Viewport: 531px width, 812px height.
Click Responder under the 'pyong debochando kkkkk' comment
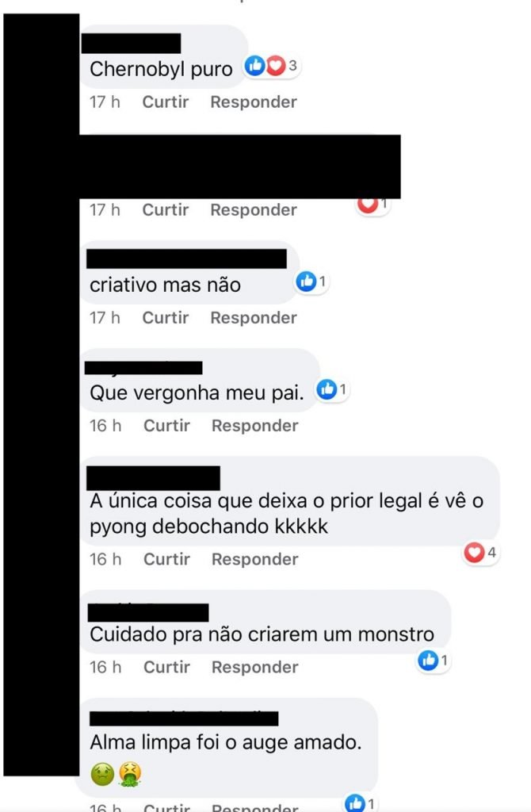pos(255,559)
